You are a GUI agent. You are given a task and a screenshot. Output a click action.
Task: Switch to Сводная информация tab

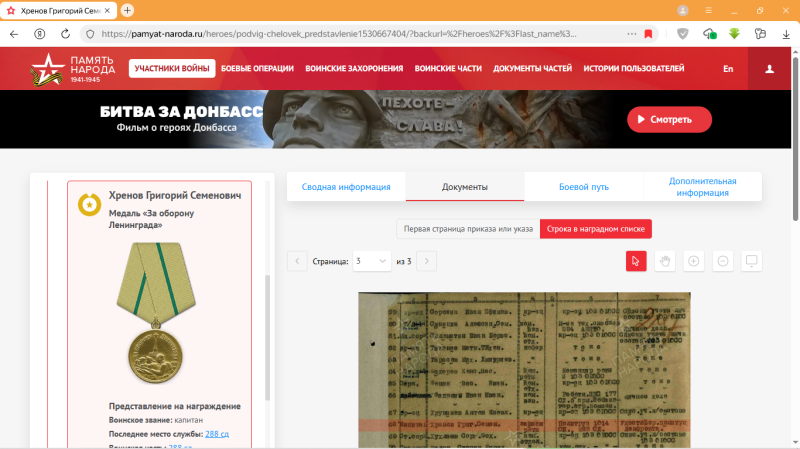point(346,187)
